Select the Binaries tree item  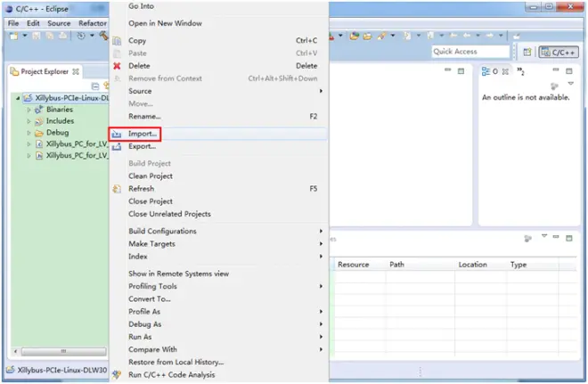pos(60,110)
